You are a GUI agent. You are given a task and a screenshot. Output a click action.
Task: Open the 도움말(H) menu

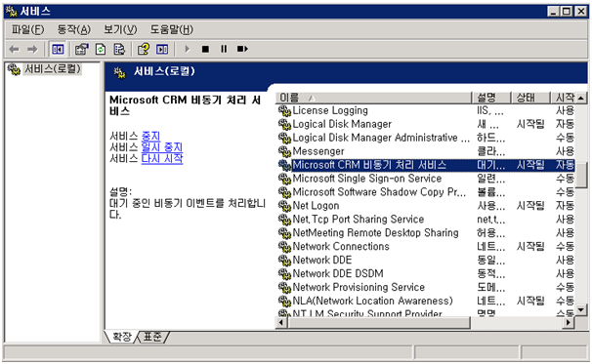tap(172, 29)
